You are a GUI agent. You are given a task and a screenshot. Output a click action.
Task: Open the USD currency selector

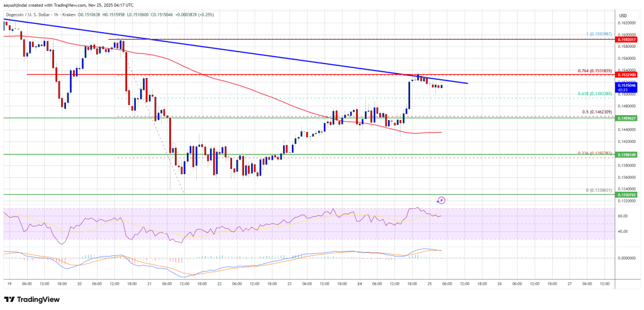tap(623, 16)
